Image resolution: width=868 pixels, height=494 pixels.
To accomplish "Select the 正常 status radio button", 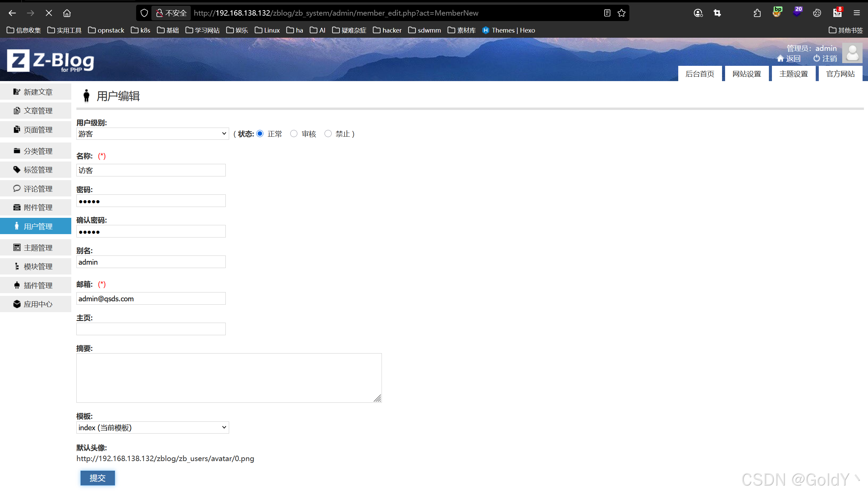I will (x=260, y=134).
